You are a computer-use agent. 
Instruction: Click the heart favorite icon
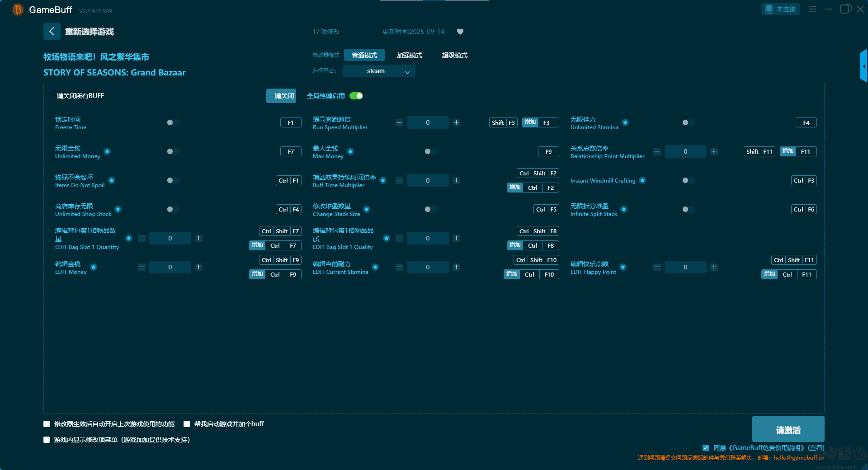(x=460, y=32)
